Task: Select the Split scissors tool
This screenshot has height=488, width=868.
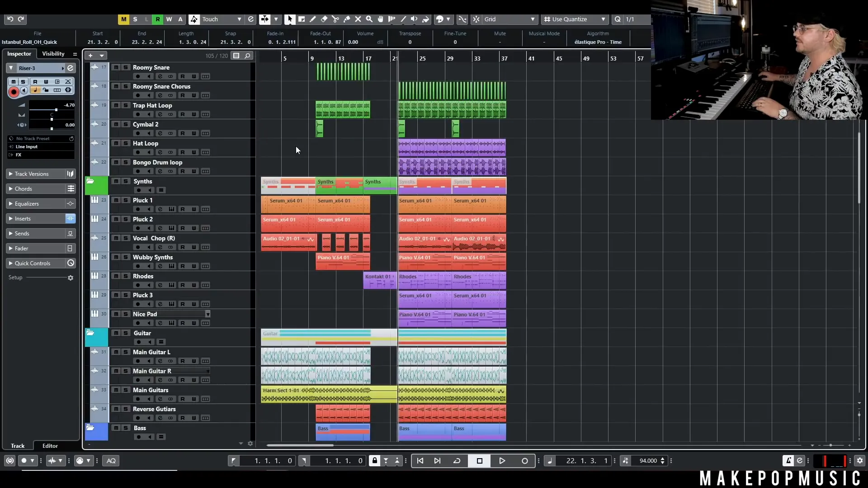Action: click(x=335, y=19)
